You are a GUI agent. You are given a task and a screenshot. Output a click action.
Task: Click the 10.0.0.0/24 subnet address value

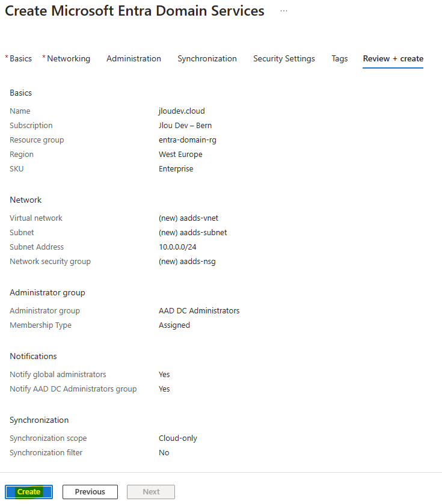tap(177, 247)
